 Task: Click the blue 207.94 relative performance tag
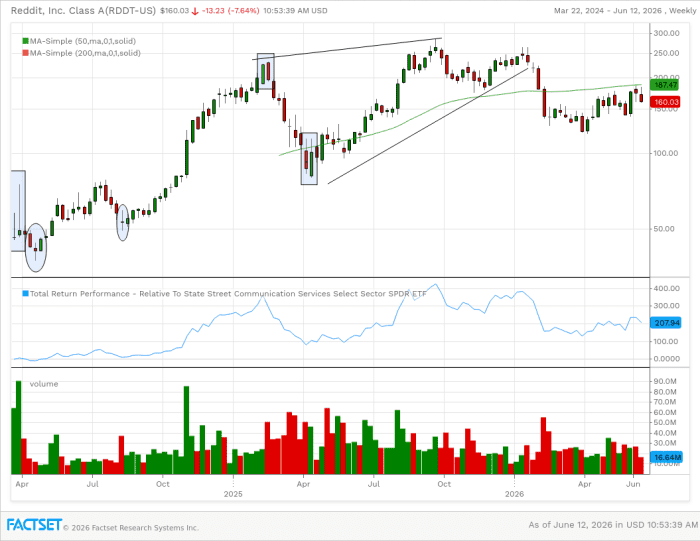coord(667,323)
